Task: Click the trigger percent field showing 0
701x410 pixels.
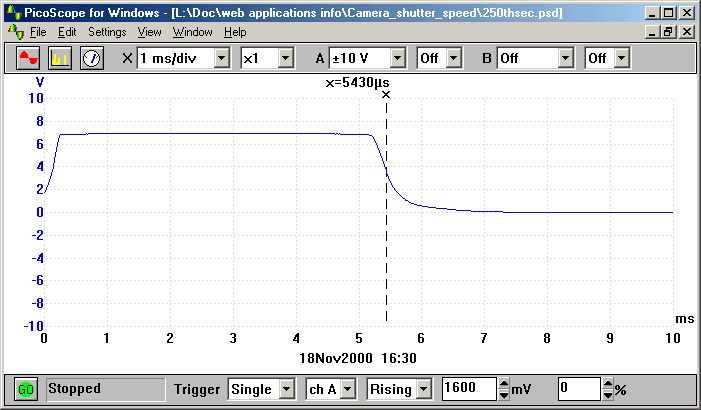Action: pyautogui.click(x=578, y=388)
